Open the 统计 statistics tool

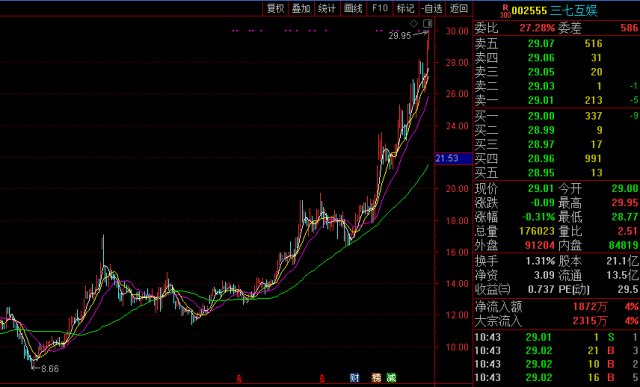327,8
